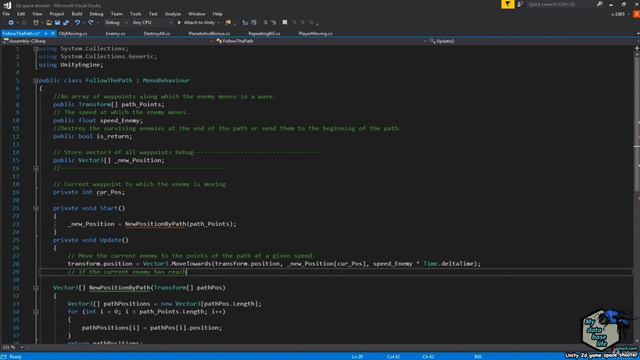Collapse the NewPositionByPath method block

[x=36, y=288]
